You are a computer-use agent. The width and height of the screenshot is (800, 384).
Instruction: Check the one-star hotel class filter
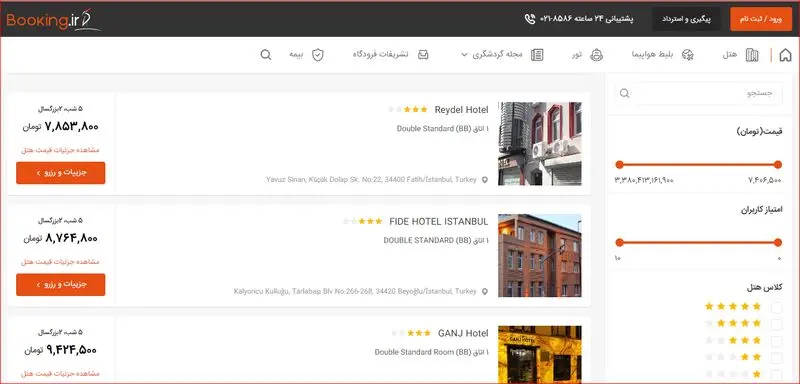(776, 374)
